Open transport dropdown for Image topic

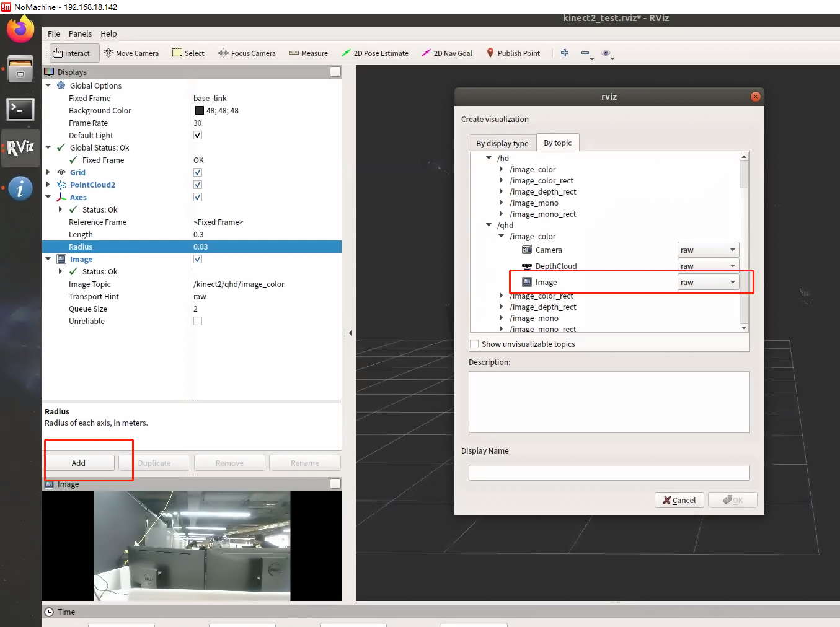(x=708, y=283)
